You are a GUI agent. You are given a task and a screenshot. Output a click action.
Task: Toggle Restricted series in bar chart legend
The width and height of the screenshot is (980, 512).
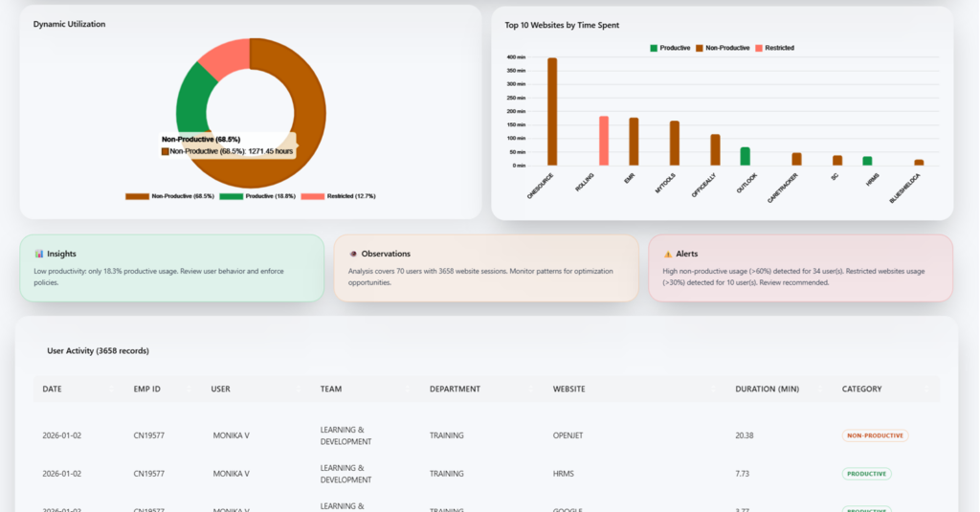(774, 48)
